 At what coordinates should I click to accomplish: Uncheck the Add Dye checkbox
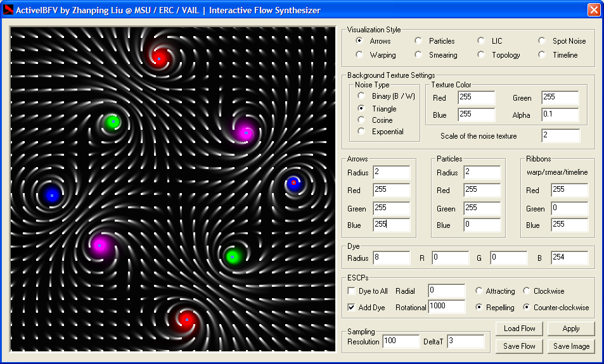352,308
